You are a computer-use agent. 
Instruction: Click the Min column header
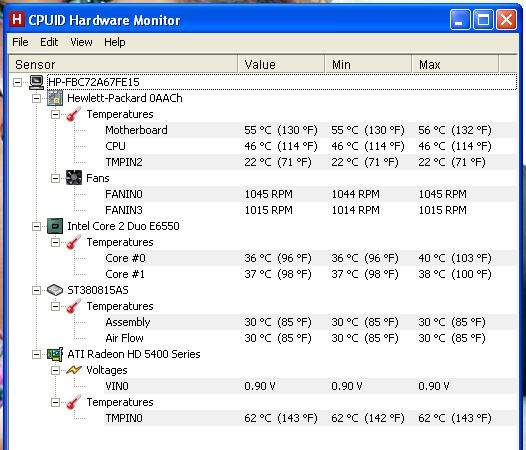[368, 64]
